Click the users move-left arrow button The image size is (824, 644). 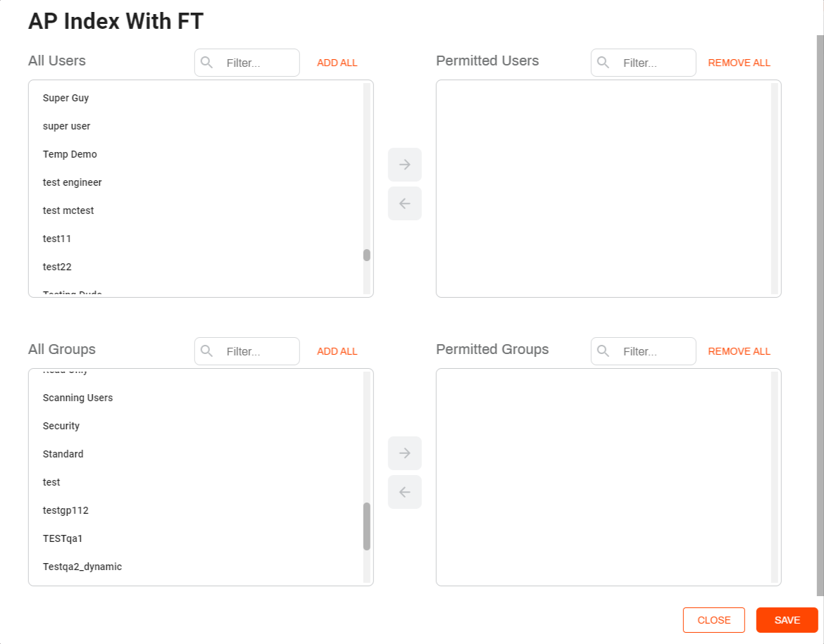pos(405,203)
